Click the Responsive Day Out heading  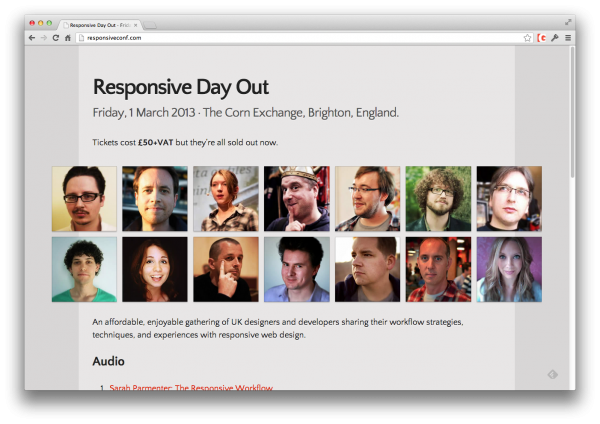click(181, 87)
